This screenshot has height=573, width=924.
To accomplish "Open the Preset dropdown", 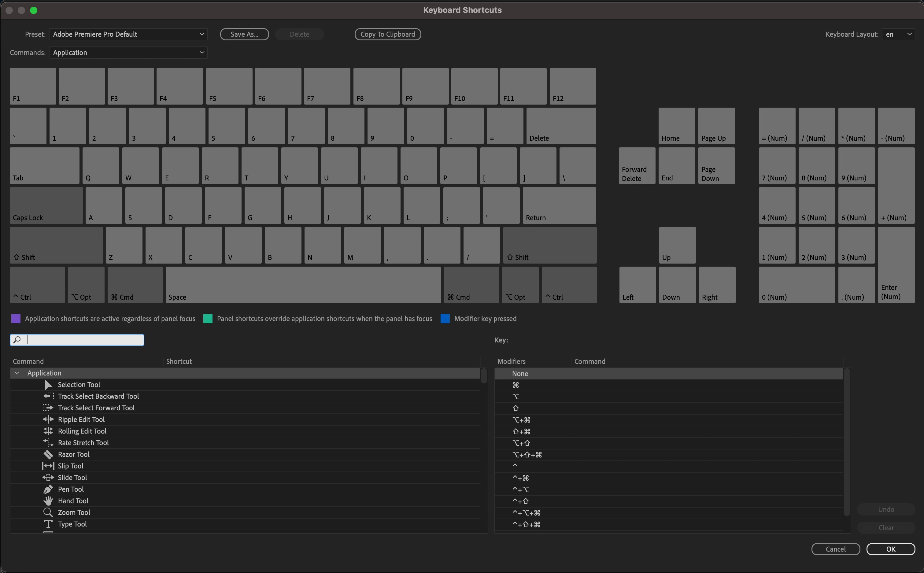I will tap(128, 34).
